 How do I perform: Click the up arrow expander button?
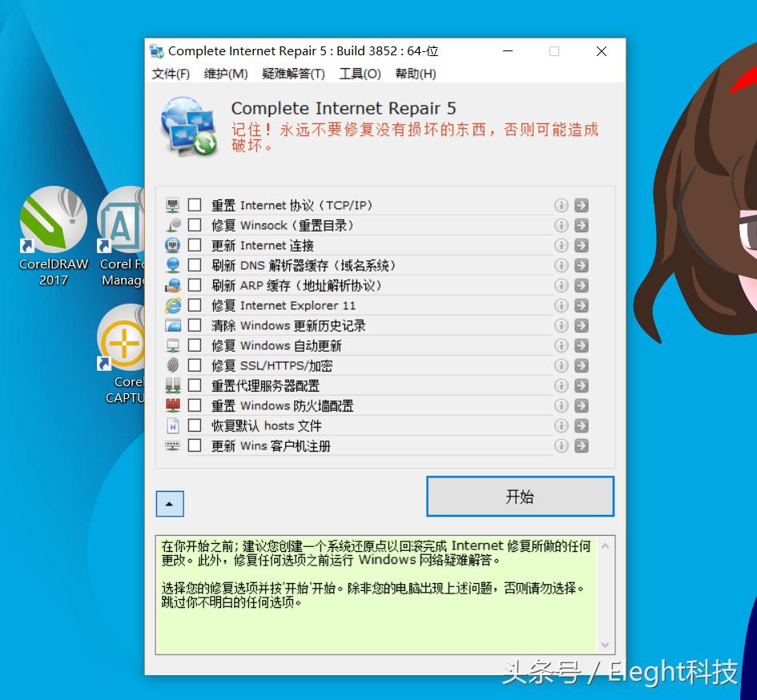point(169,503)
